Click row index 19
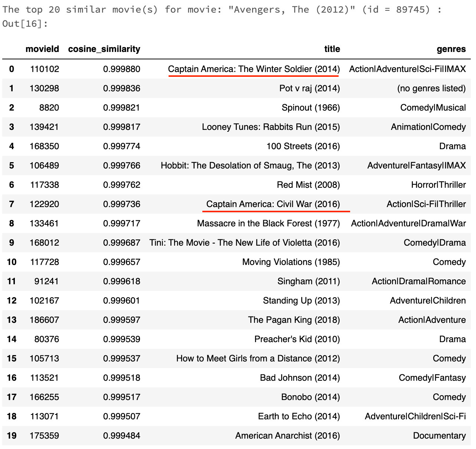This screenshot has width=476, height=449. tap(12, 436)
